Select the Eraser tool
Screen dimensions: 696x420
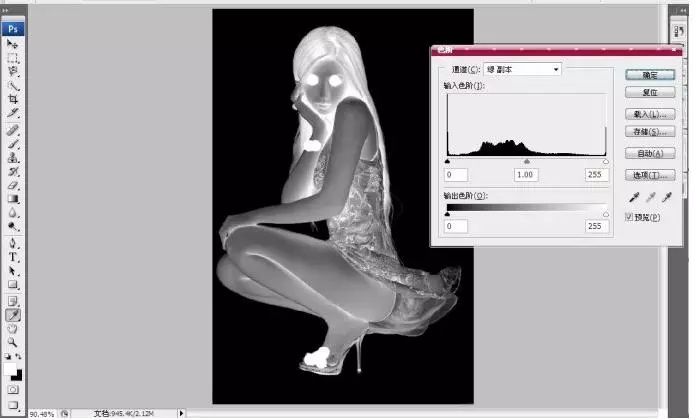tap(12, 185)
